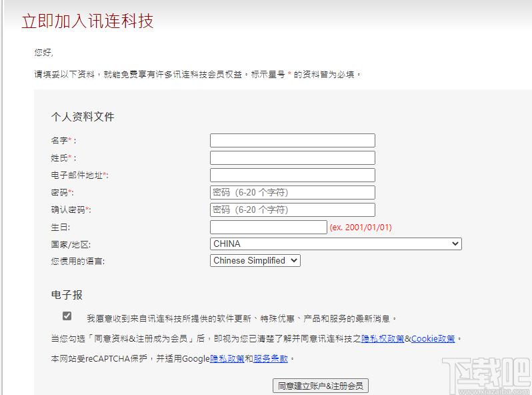Viewport: 532px width, 395px height.
Task: Uncheck the newsletter subscription checkbox
Action: pos(67,316)
